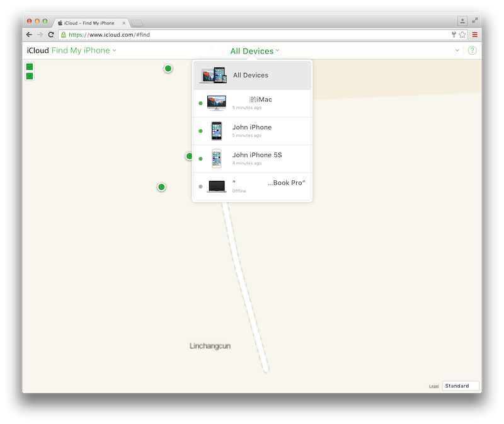Image resolution: width=504 pixels, height=424 pixels.
Task: Choose All Devices in the device list
Action: point(253,75)
